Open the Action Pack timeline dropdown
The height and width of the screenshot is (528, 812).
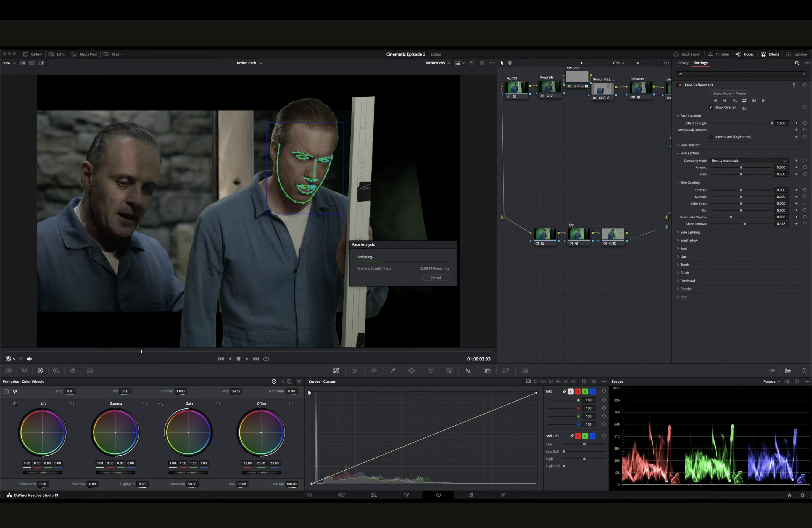click(x=249, y=63)
